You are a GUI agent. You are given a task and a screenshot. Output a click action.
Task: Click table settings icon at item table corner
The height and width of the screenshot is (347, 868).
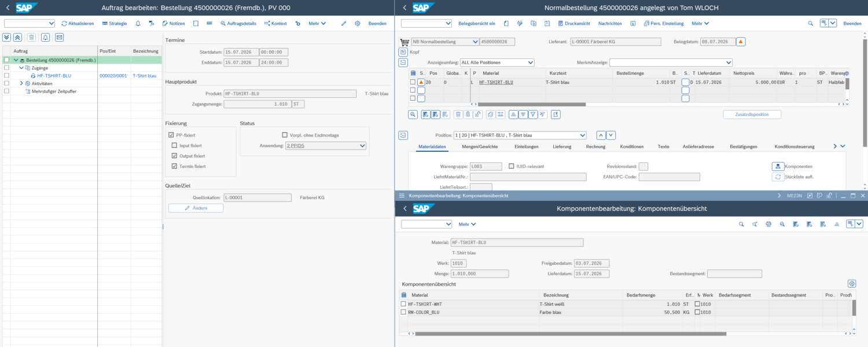(847, 74)
